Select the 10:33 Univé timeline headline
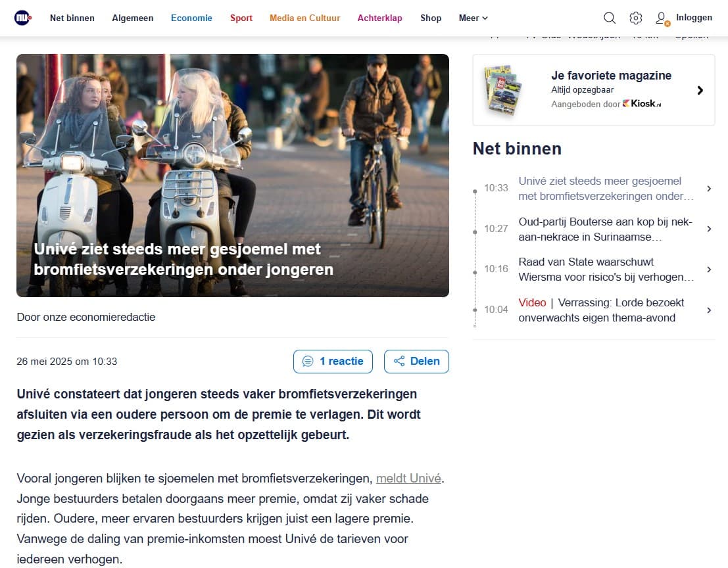This screenshot has width=728, height=568. coord(605,188)
